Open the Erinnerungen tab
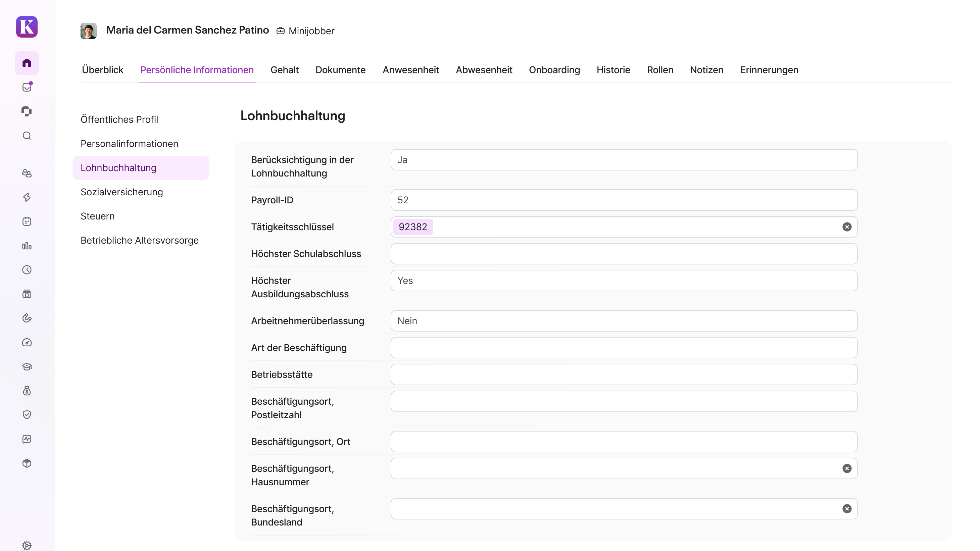Screen dimensions: 980x551 pyautogui.click(x=769, y=70)
